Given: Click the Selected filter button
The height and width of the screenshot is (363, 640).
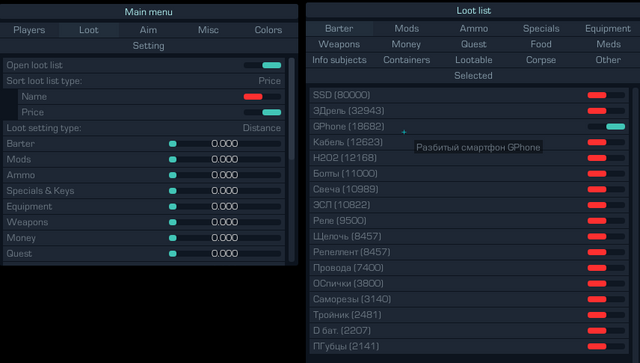Looking at the screenshot, I should [473, 76].
